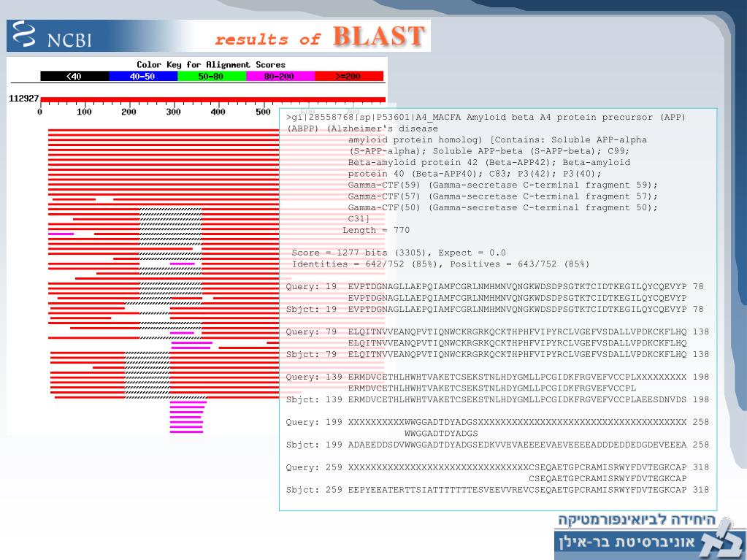Click the 'Color Key for Alignment Scores' heading
Image resolution: width=747 pixels, height=560 pixels.
(210, 64)
